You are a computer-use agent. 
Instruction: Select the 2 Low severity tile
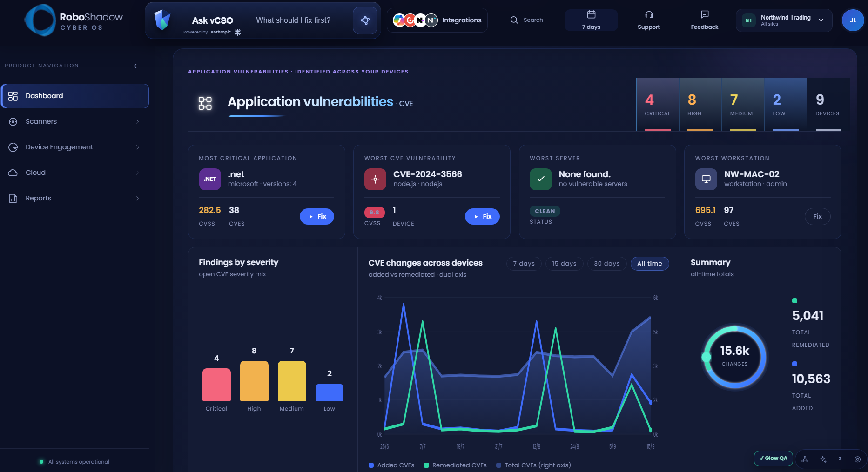point(786,105)
